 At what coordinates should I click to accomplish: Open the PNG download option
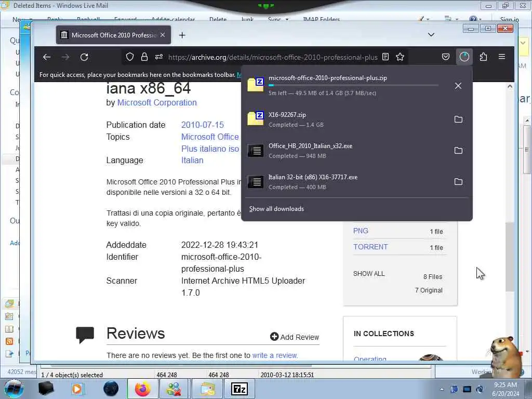[361, 231]
